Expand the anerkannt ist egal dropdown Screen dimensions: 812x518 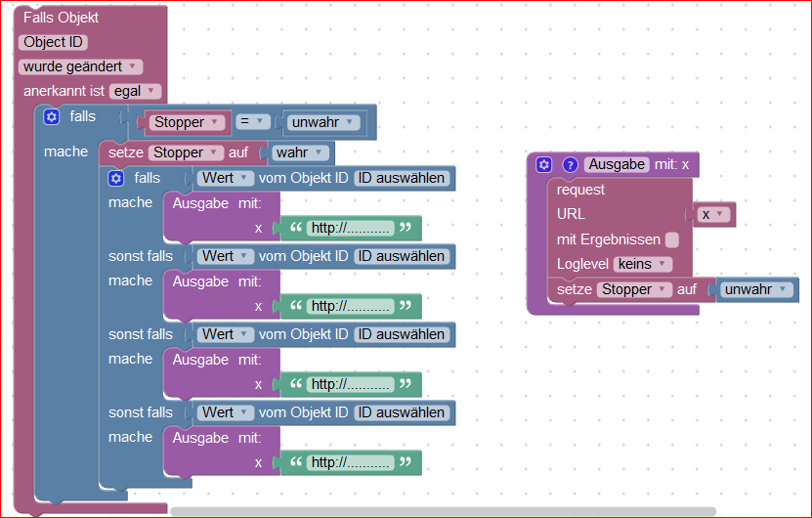135,91
